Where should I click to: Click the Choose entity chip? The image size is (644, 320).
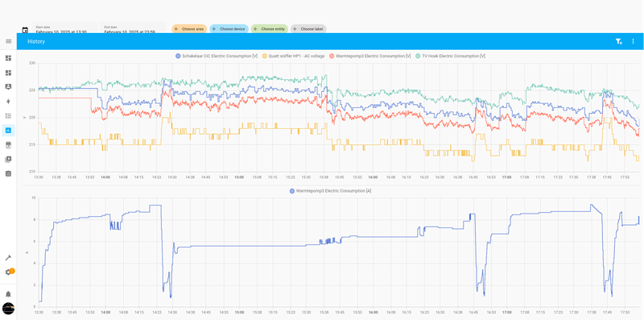(x=270, y=29)
